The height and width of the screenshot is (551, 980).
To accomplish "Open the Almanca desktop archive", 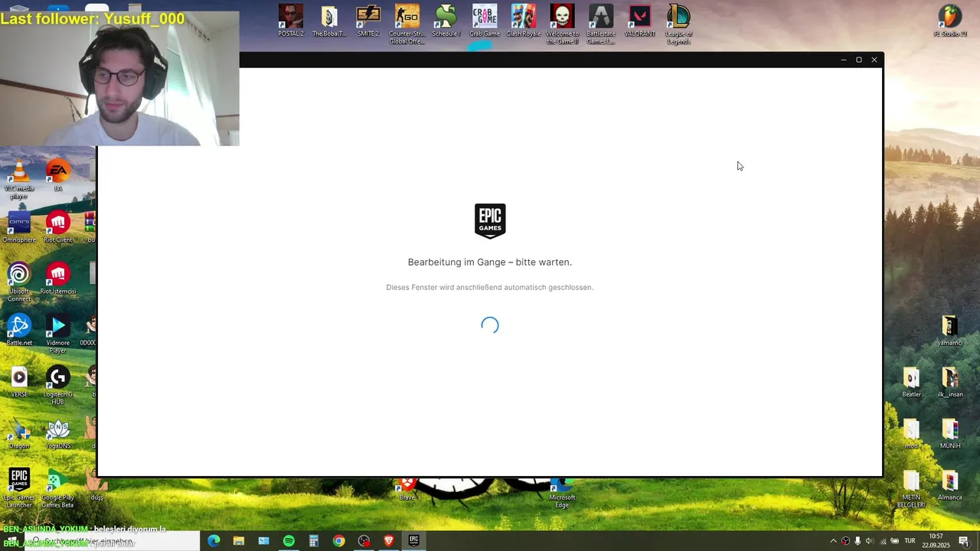I will point(950,484).
